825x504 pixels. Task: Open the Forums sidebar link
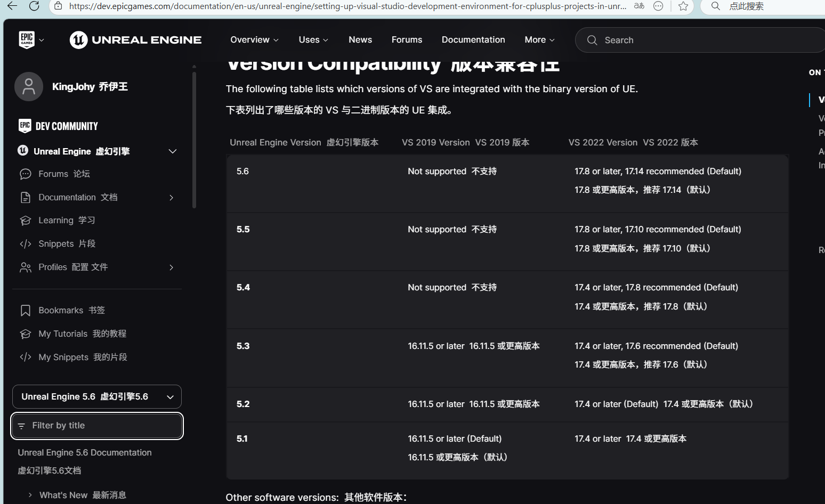[x=64, y=174]
